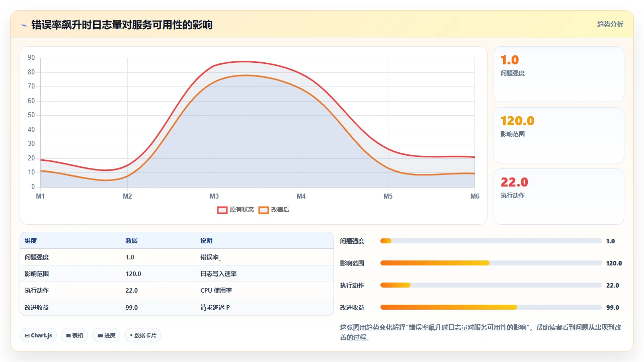Click the 影响范围 progress bar
This screenshot has width=644, height=362.
[491, 263]
